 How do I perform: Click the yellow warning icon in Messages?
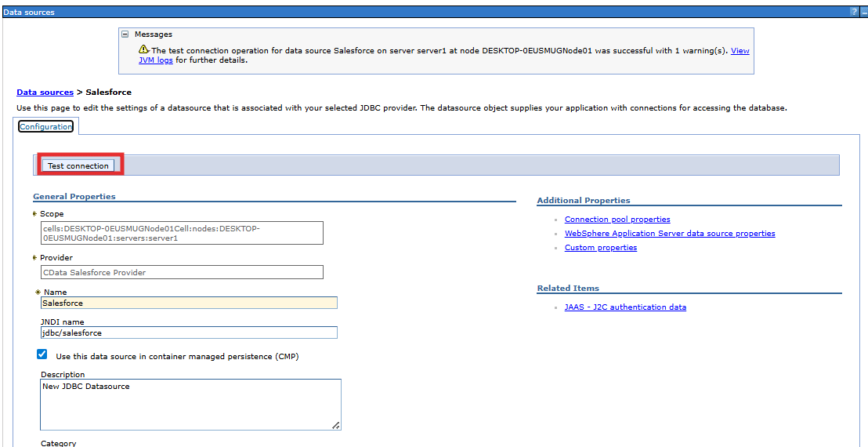[144, 50]
